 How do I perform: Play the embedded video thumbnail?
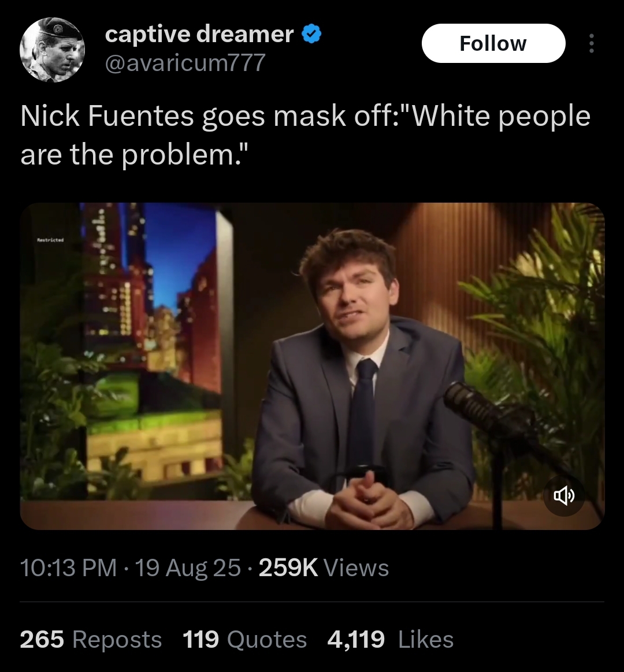coord(312,367)
